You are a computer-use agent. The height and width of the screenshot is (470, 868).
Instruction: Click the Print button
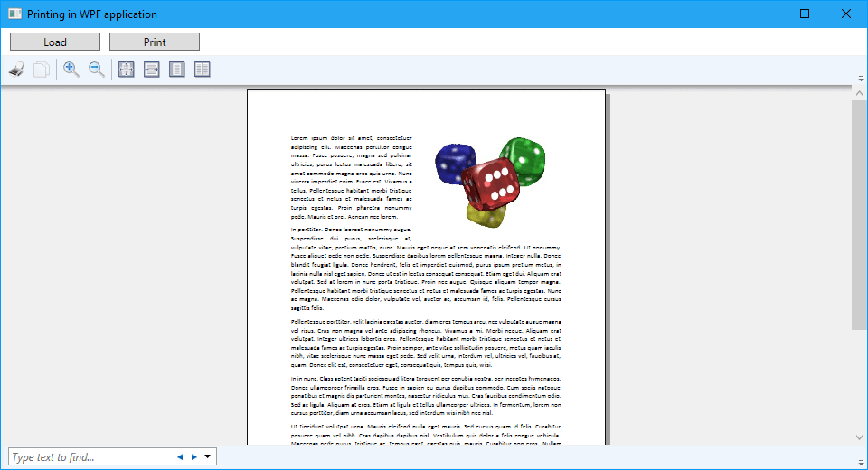tap(155, 42)
